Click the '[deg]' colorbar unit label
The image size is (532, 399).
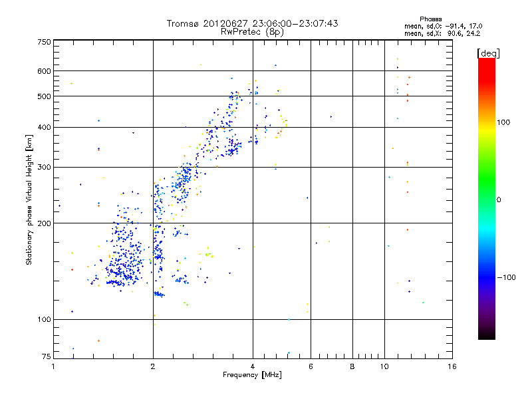tap(488, 53)
